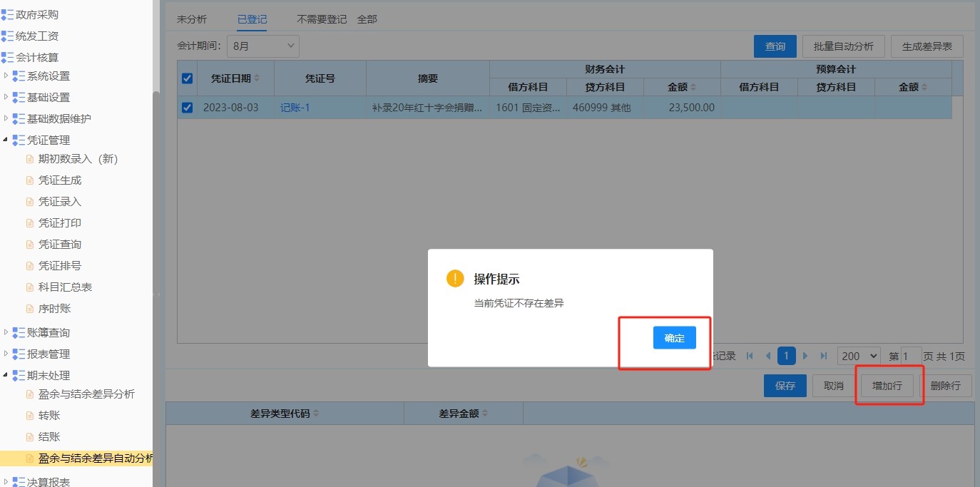
Task: Expand the 报表管理 tree node
Action: point(6,354)
